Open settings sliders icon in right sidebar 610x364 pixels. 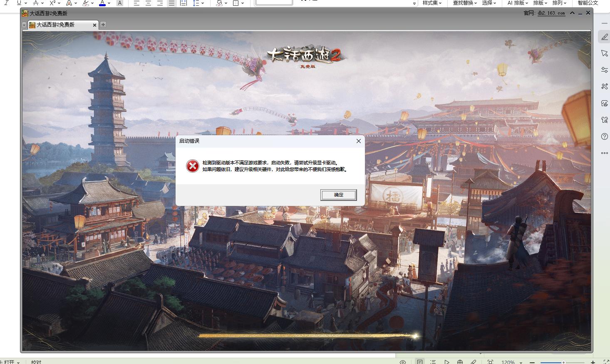(x=605, y=70)
